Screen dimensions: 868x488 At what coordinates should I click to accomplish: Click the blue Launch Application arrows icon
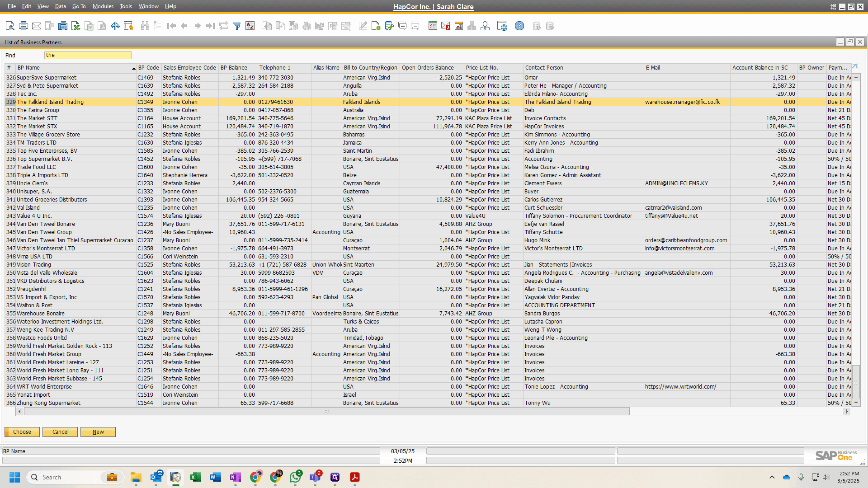(x=115, y=26)
